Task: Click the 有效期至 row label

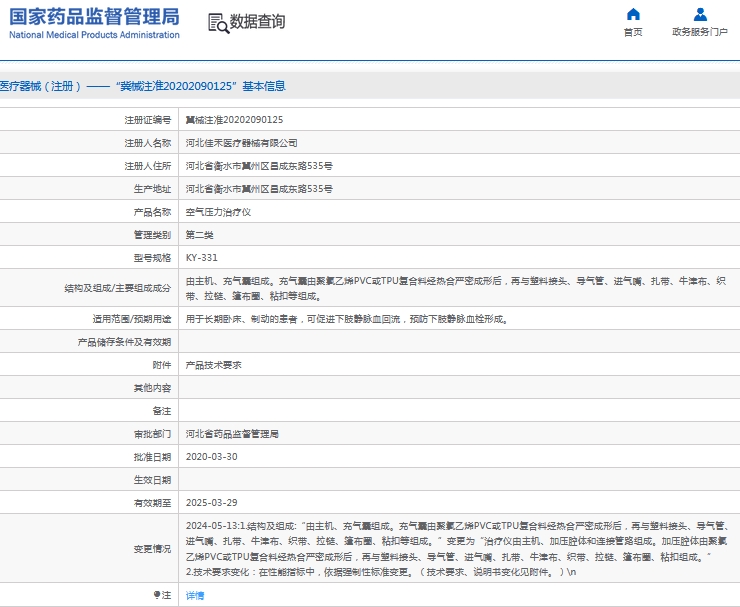Action: tap(152, 503)
